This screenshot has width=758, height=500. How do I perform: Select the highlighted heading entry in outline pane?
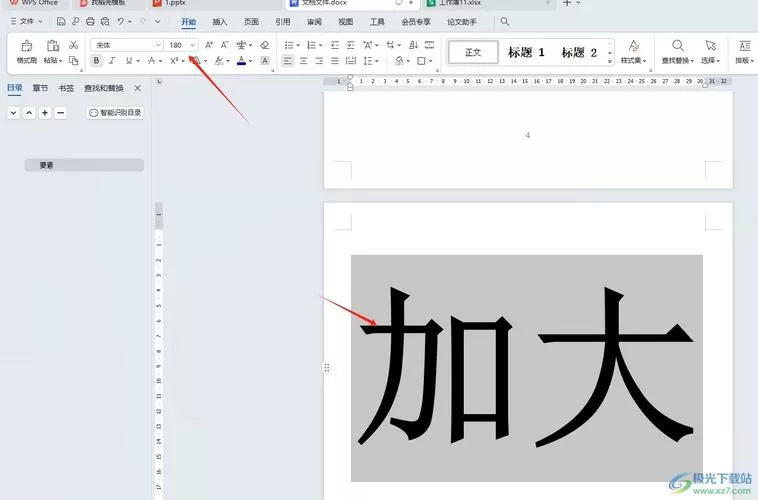pyautogui.click(x=84, y=165)
